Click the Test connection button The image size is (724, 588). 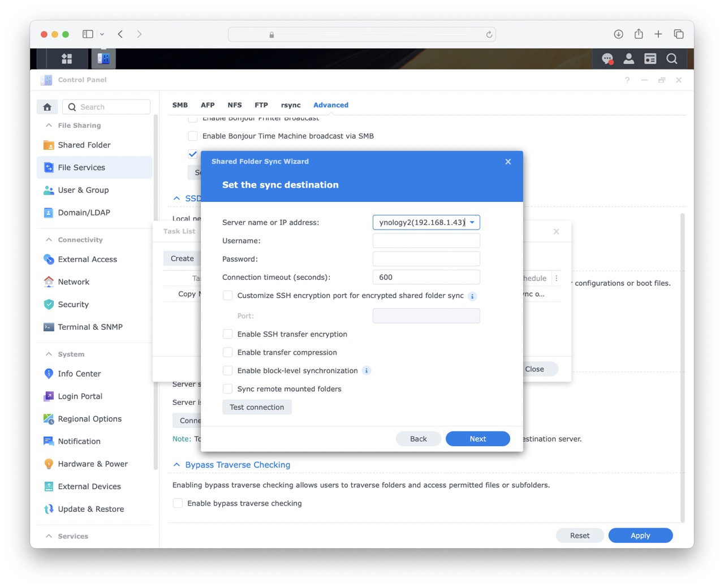tap(257, 407)
